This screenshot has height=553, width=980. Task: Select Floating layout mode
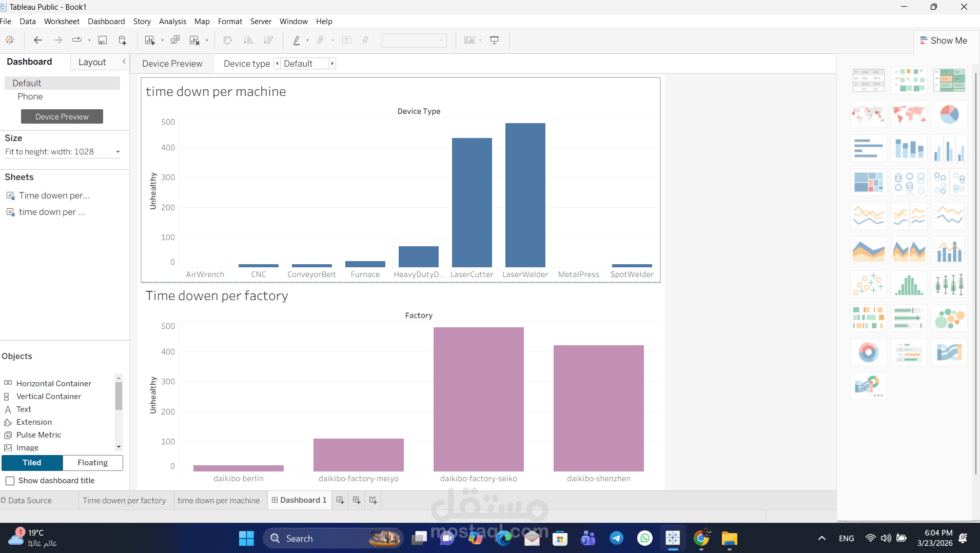[93, 463]
